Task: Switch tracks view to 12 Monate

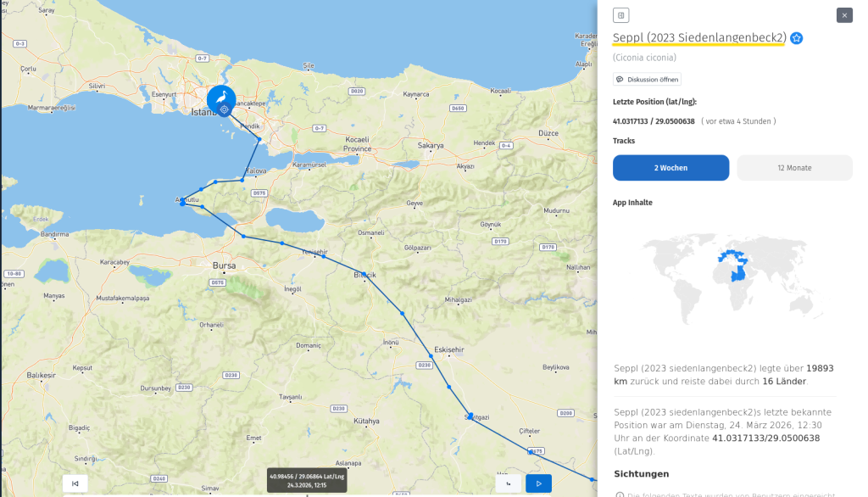Action: [x=794, y=168]
